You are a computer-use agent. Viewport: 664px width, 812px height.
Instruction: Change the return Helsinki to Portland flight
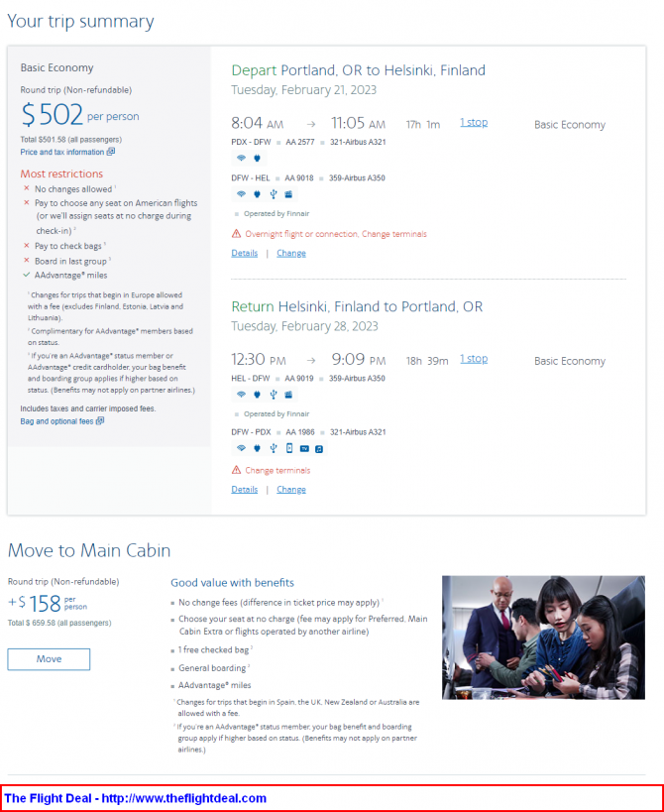click(291, 490)
